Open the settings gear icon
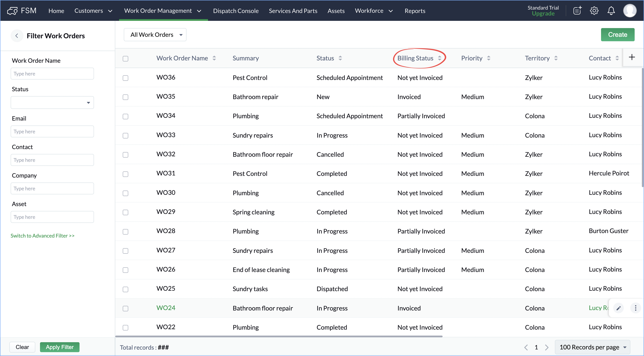 (594, 11)
